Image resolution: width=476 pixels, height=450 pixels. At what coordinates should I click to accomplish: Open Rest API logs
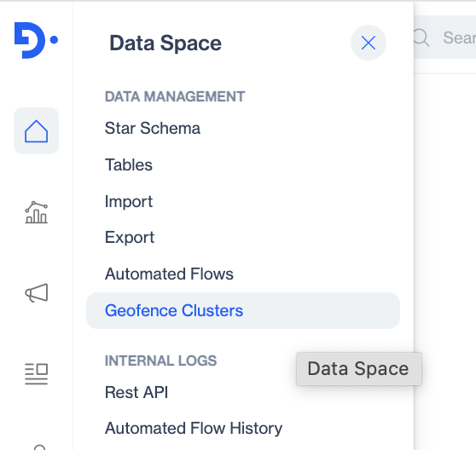click(136, 392)
